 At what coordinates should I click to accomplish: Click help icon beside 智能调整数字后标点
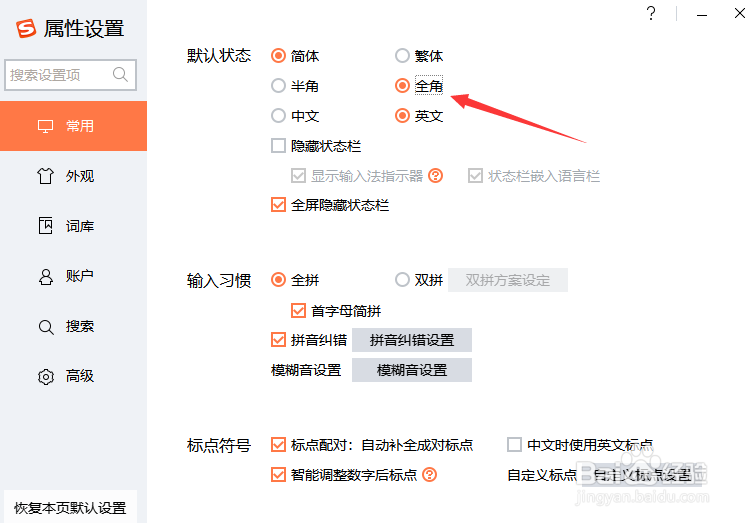click(430, 475)
